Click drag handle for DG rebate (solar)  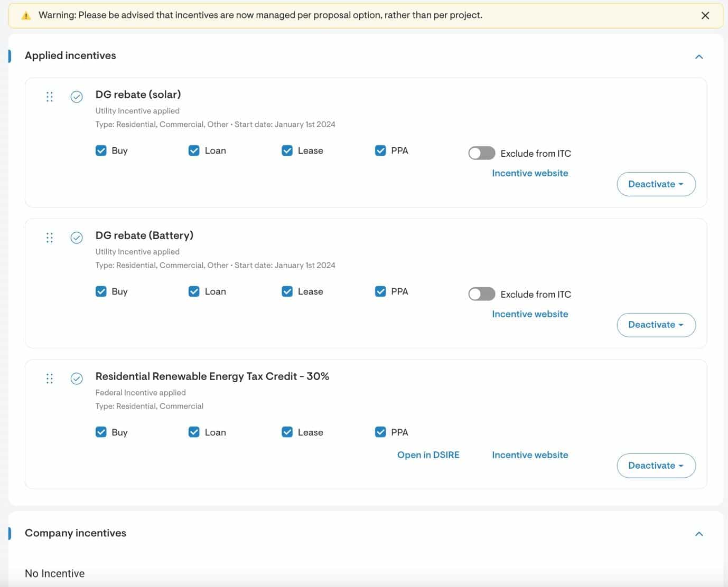click(x=50, y=97)
